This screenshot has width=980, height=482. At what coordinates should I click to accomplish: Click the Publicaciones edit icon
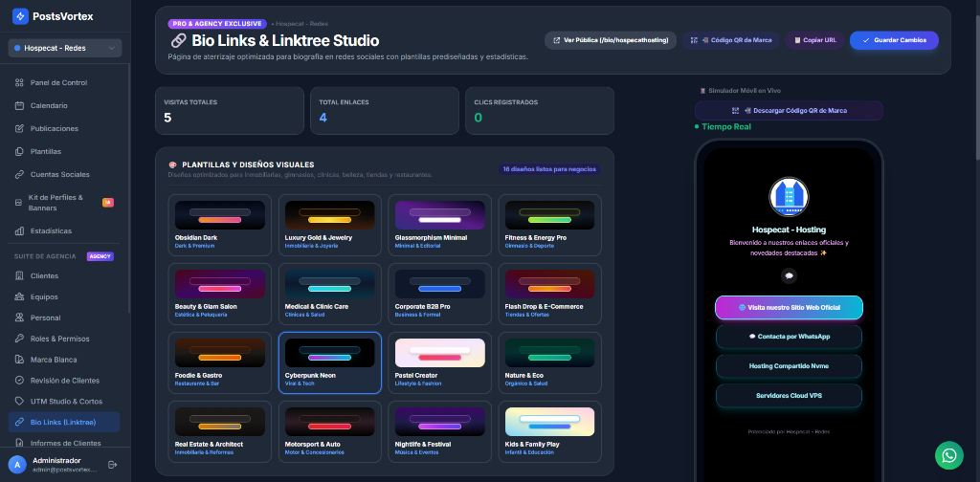(19, 128)
